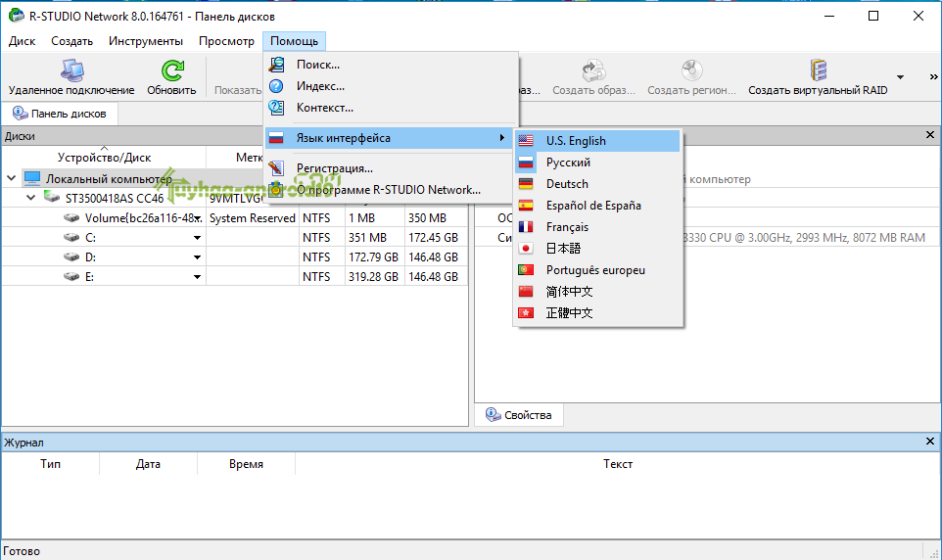Viewport: 942px width, 560px height.
Task: Collapse the ST3500418AS CC46 disk node
Action: click(x=31, y=198)
